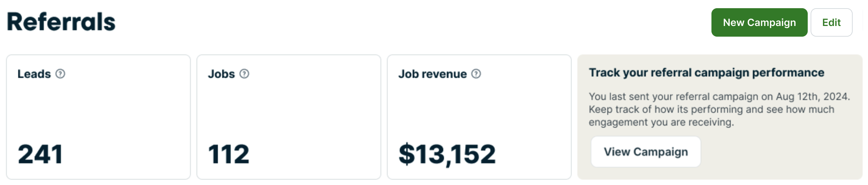Click the blank center of Jobs card
The height and width of the screenshot is (185, 868).
point(289,110)
